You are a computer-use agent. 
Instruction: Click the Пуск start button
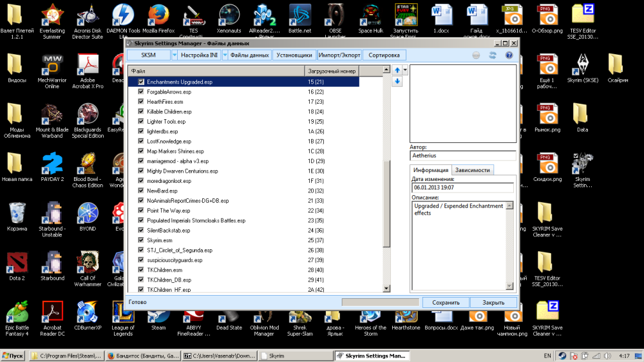(13, 356)
